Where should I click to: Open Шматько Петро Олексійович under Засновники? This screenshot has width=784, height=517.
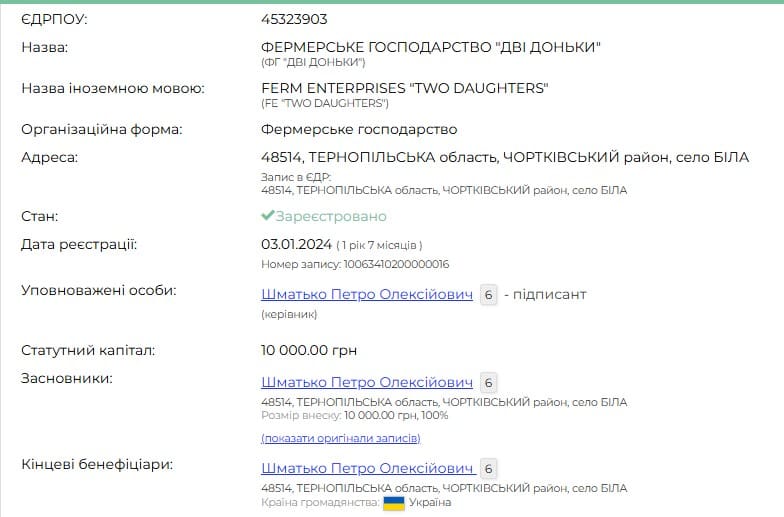click(x=366, y=382)
